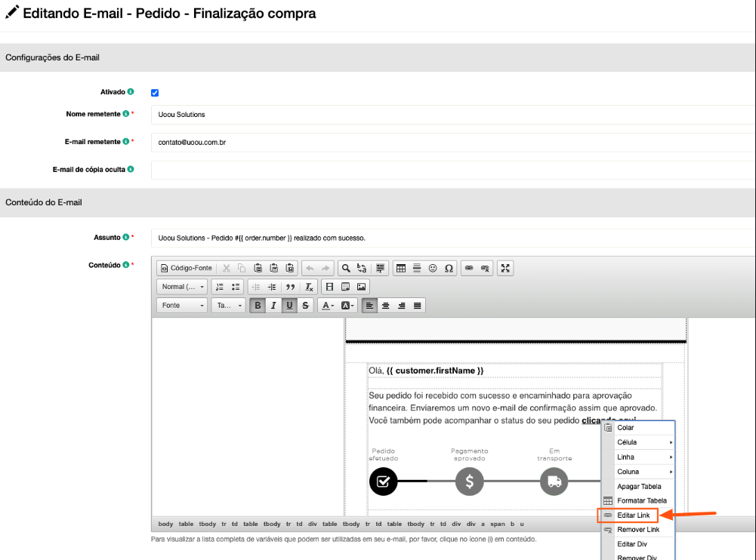Choose Apagar Tabela from context menu

638,487
